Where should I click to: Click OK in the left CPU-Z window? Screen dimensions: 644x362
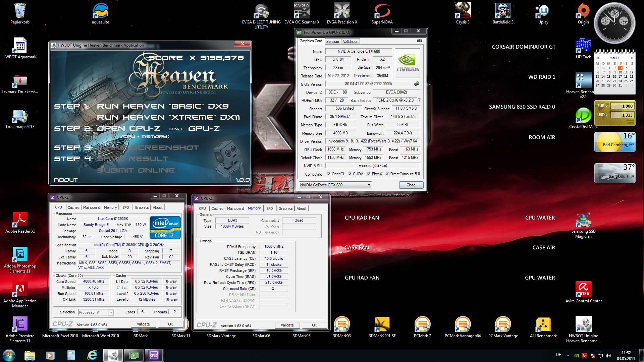(170, 324)
